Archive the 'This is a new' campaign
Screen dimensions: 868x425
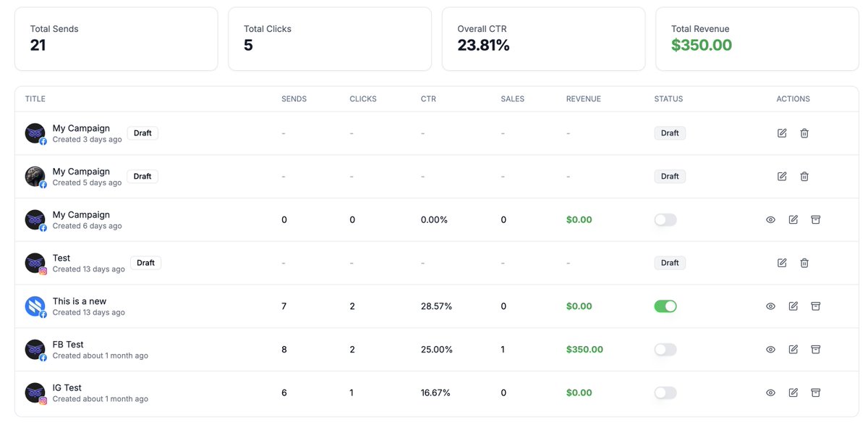tap(816, 306)
